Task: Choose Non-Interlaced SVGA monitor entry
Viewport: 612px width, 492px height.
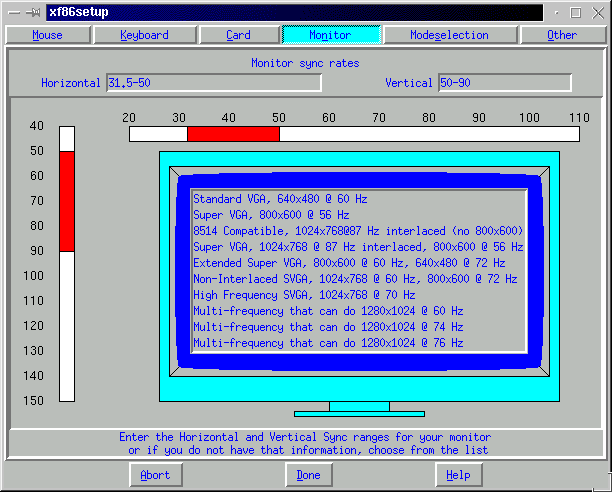Action: (358, 278)
